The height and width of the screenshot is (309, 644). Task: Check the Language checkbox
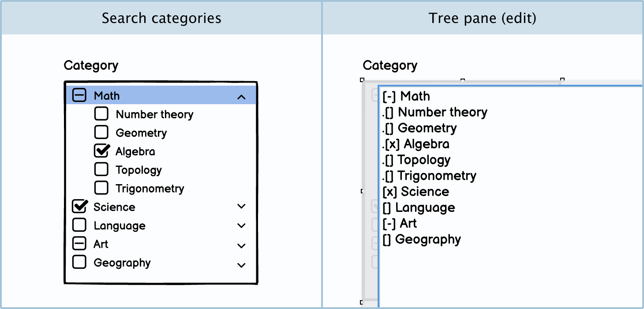(79, 225)
